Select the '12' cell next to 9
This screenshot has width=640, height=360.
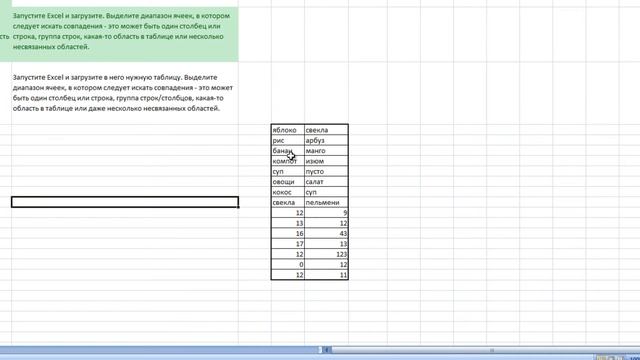coord(288,213)
